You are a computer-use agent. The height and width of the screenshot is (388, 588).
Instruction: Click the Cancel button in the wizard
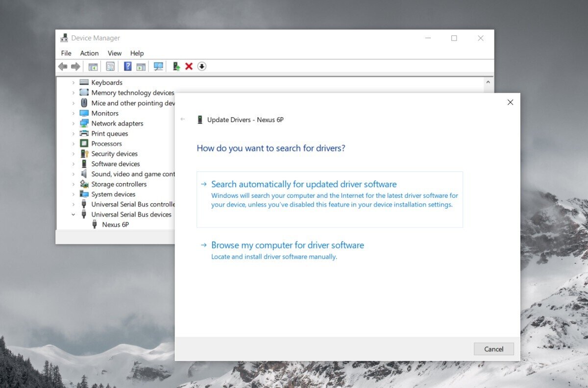[493, 349]
